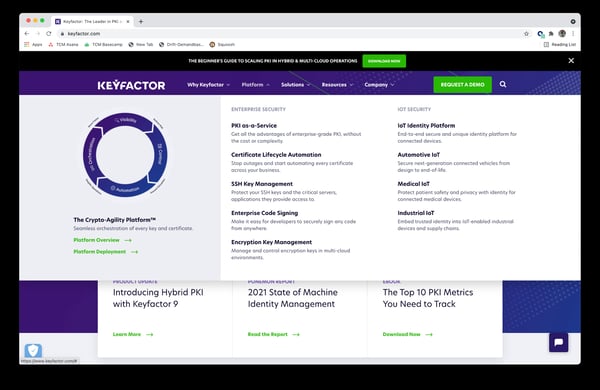Click the Chrome profile avatar

562,34
